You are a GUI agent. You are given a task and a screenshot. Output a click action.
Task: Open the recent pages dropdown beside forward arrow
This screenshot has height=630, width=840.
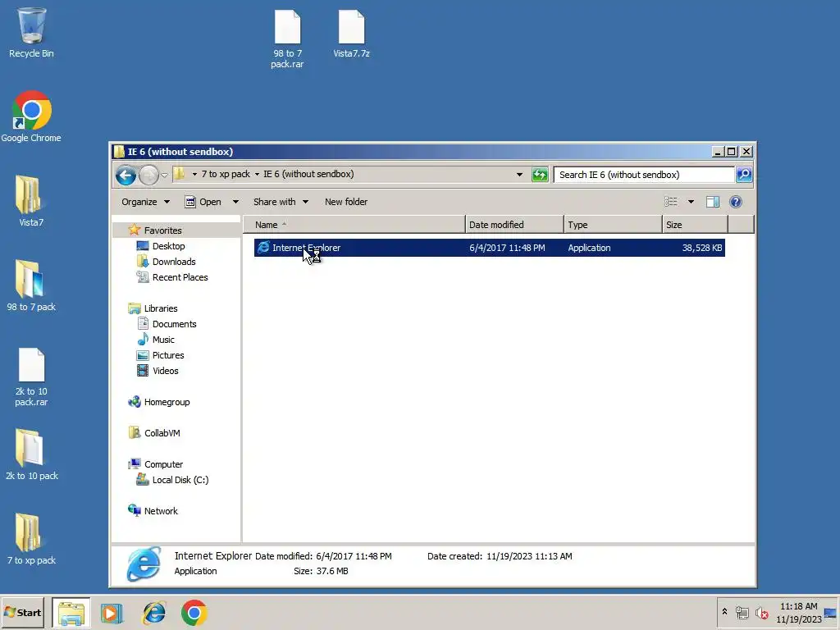[164, 176]
